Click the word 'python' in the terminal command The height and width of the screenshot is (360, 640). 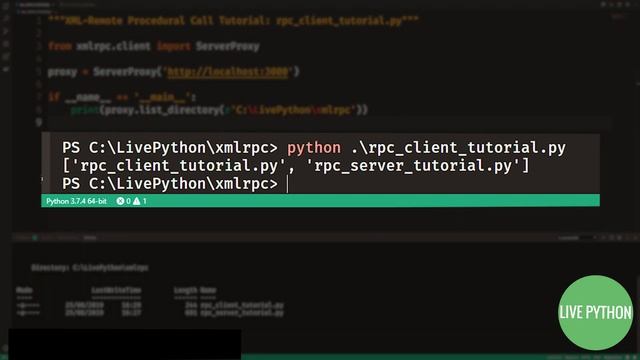point(313,148)
